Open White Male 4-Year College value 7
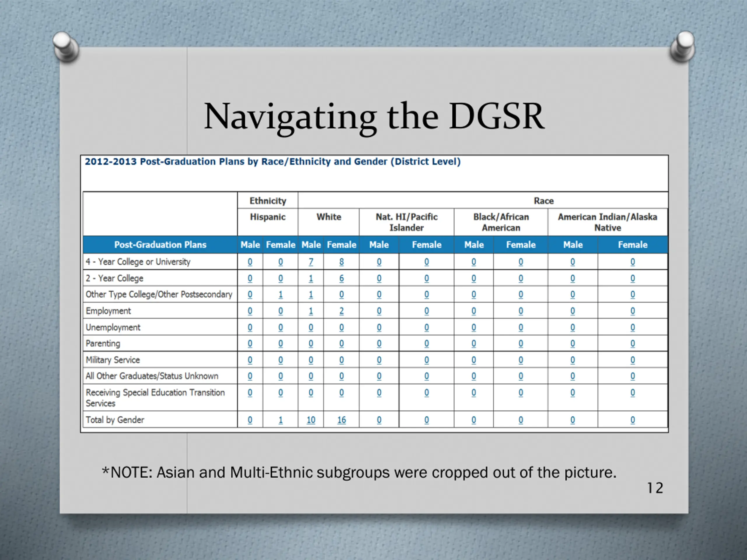 (x=311, y=262)
